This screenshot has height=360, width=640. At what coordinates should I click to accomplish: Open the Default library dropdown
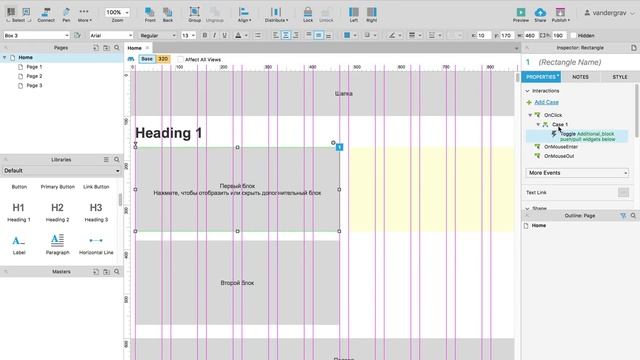61,171
